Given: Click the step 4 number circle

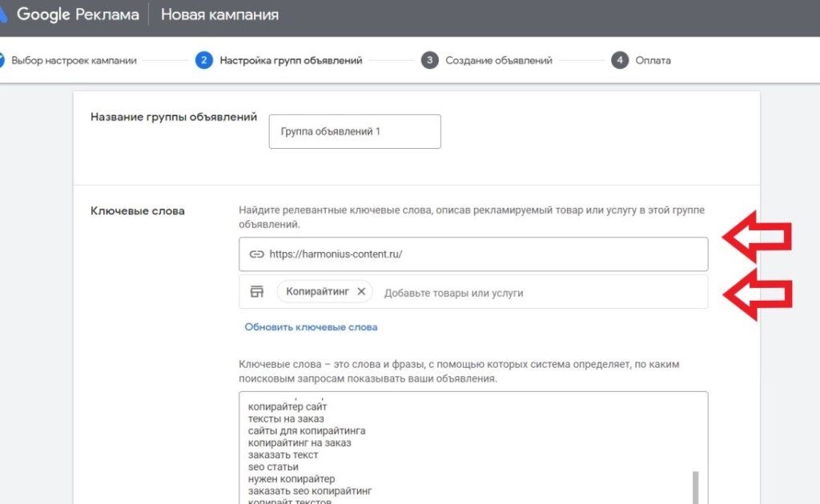Looking at the screenshot, I should pos(620,61).
